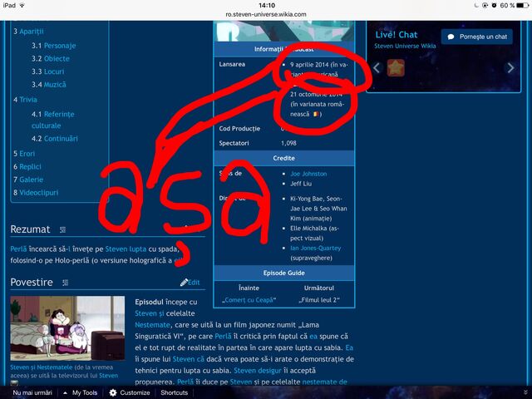This screenshot has height=399, width=532.
Task: Go to 6 Replici section
Action: 27,166
